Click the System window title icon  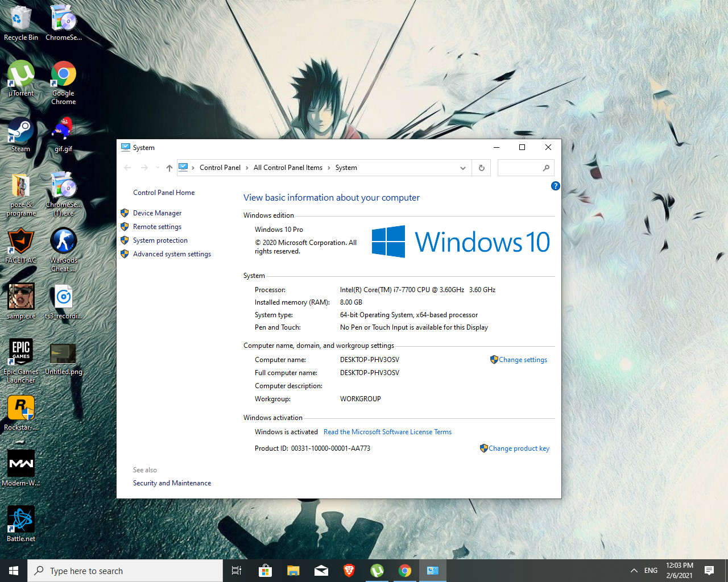(x=126, y=147)
